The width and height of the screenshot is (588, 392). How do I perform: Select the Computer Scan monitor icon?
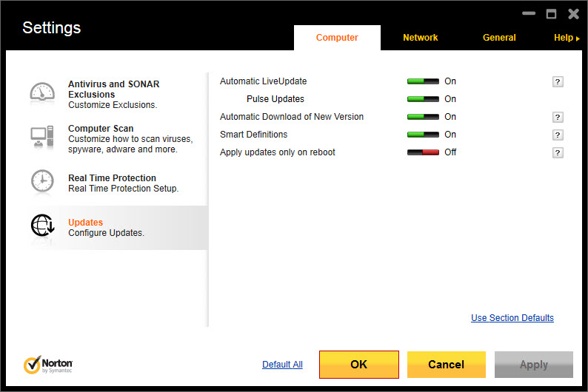click(x=42, y=137)
